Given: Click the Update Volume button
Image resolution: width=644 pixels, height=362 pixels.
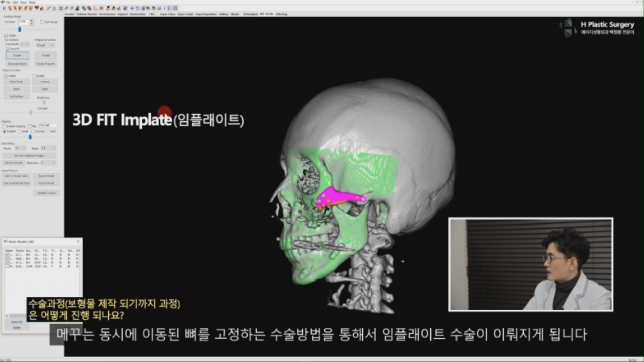Looking at the screenshot, I should 46,193.
